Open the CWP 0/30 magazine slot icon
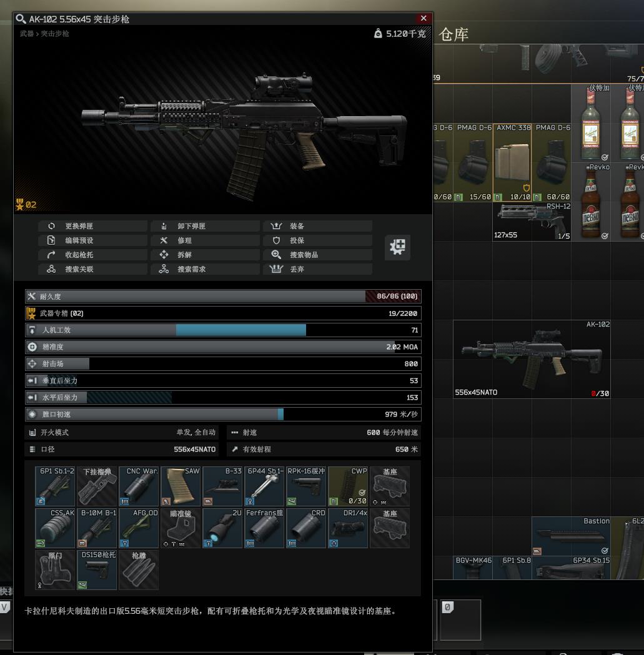Screen dimensions: 644x655 348,488
